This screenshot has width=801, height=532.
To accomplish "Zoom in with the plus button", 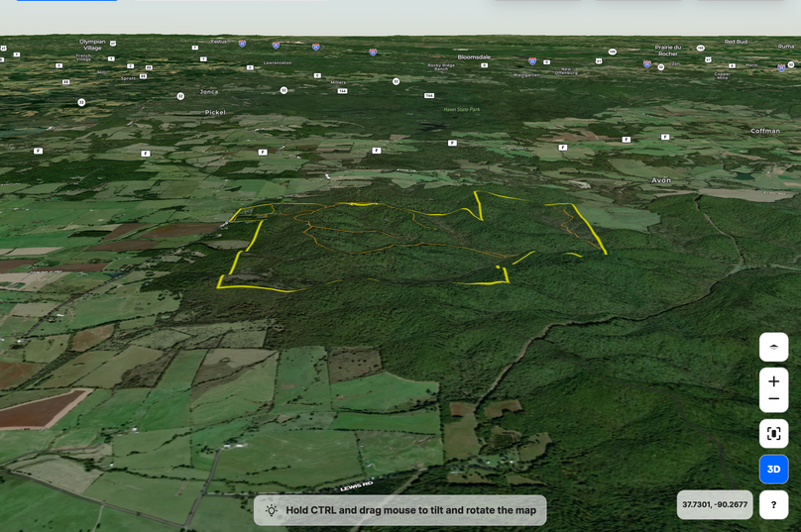I will tap(773, 381).
